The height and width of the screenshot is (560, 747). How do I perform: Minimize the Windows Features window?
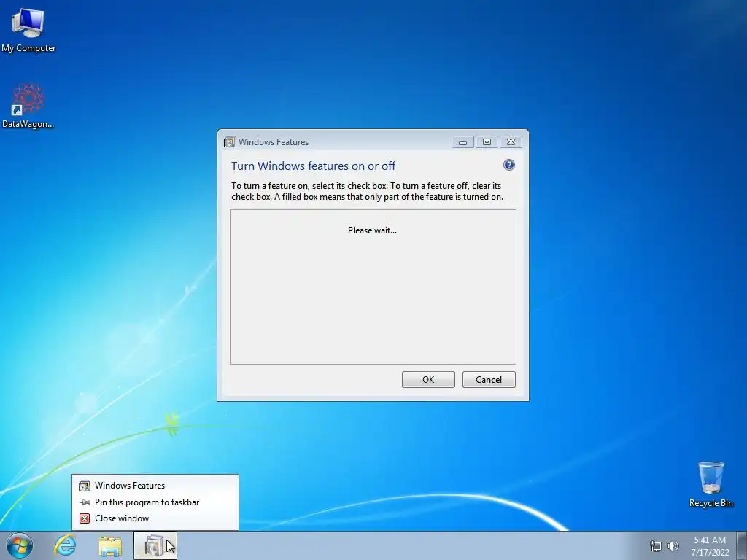(462, 142)
